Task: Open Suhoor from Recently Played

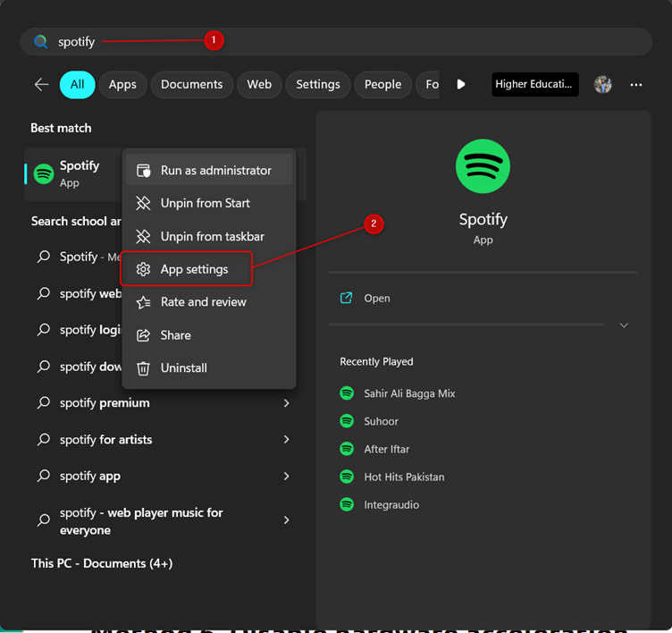Action: [x=381, y=421]
